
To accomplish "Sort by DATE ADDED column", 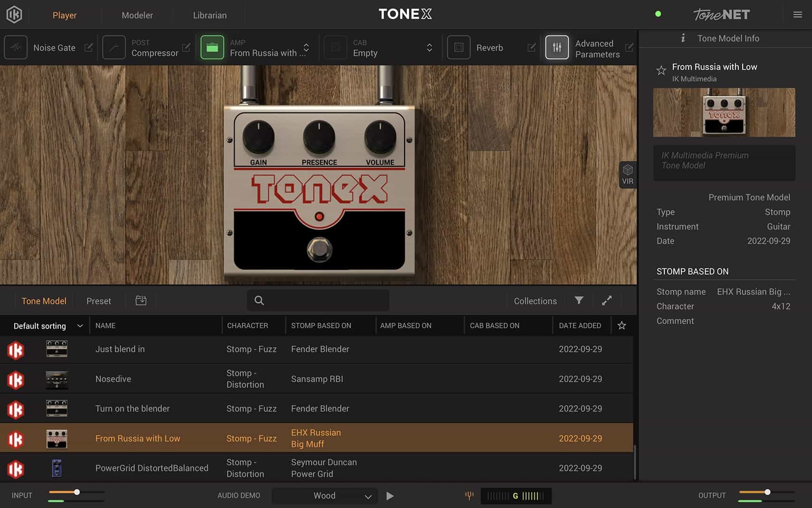I will [580, 326].
